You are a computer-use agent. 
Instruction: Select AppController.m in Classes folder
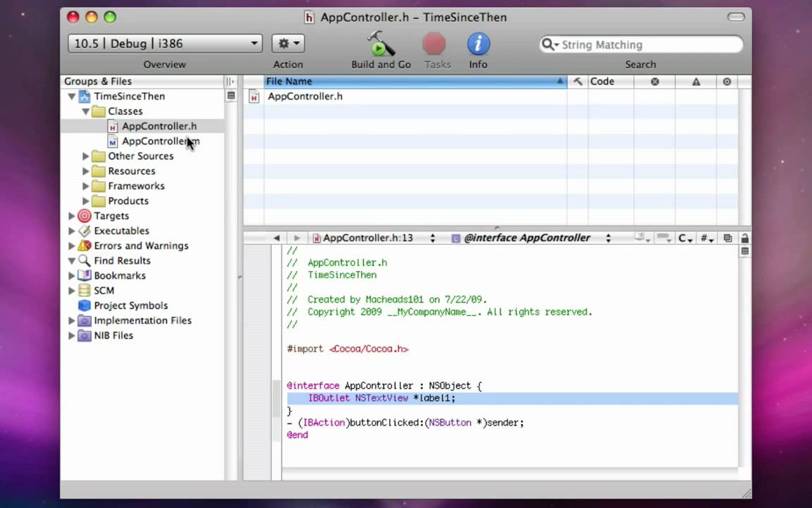click(161, 142)
